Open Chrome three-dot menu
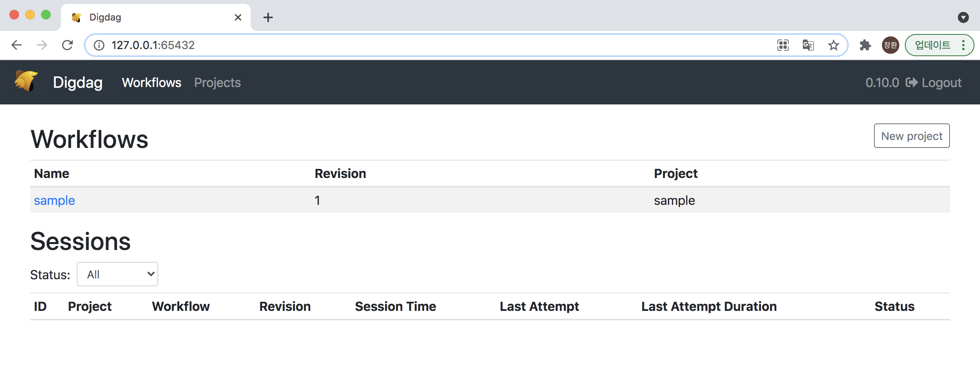This screenshot has height=371, width=980. [963, 45]
